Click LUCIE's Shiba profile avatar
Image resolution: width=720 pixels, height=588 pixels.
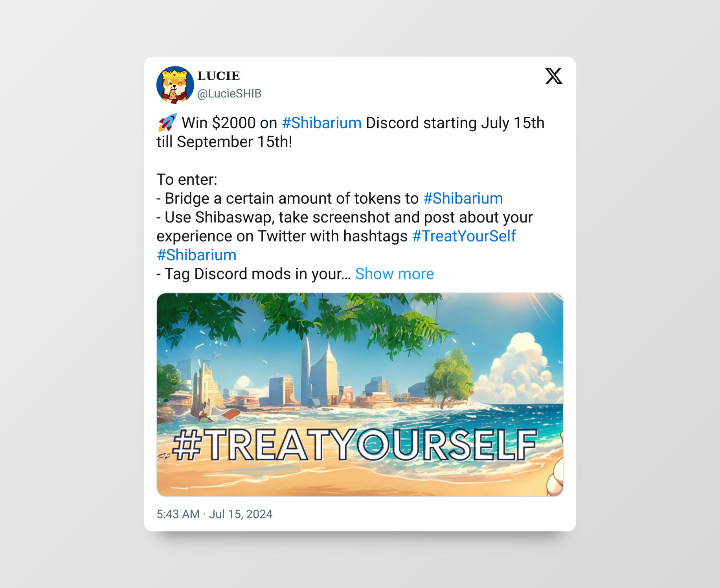[x=175, y=85]
